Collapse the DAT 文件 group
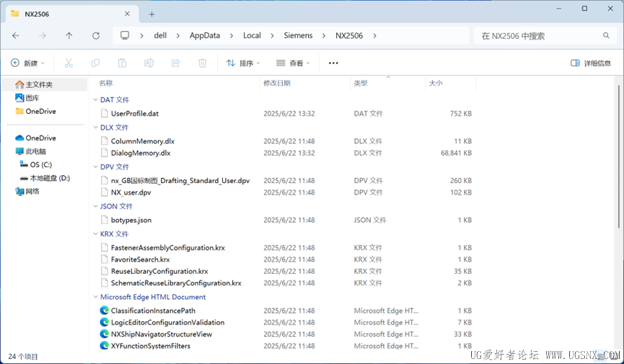The width and height of the screenshot is (624, 364). [x=95, y=99]
